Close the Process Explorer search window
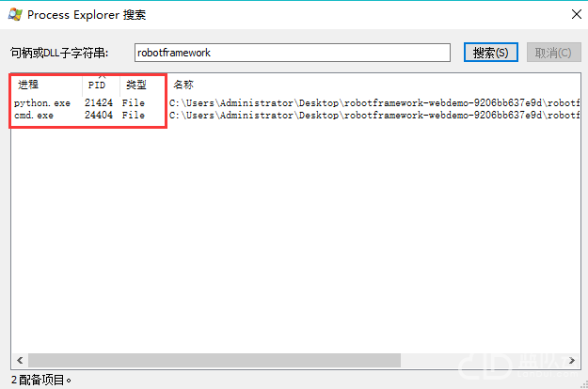 coord(577,14)
